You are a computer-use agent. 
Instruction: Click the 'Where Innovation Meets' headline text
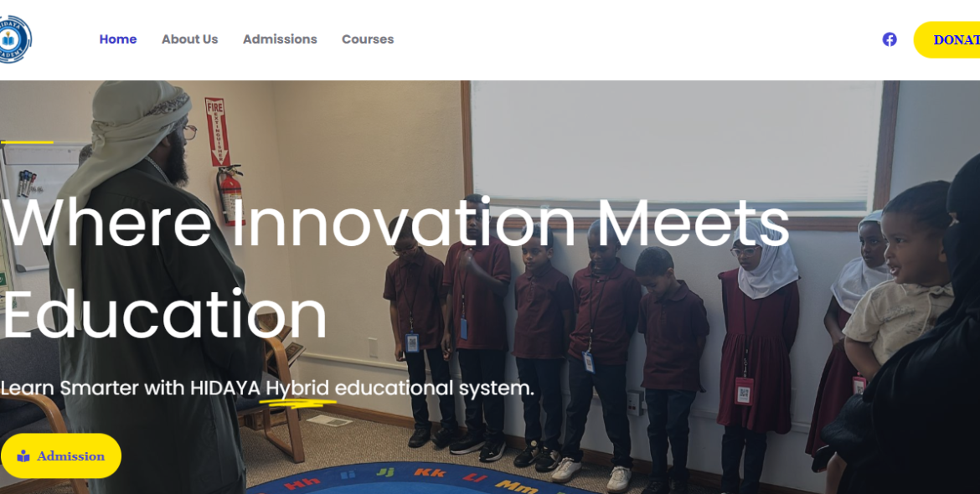point(395,224)
